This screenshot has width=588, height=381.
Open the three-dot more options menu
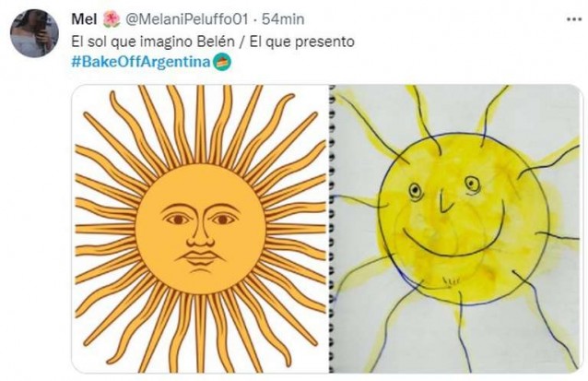pos(573,20)
